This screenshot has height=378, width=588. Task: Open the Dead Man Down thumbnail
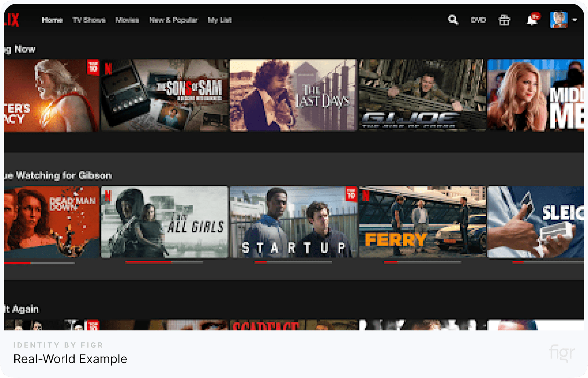point(52,222)
